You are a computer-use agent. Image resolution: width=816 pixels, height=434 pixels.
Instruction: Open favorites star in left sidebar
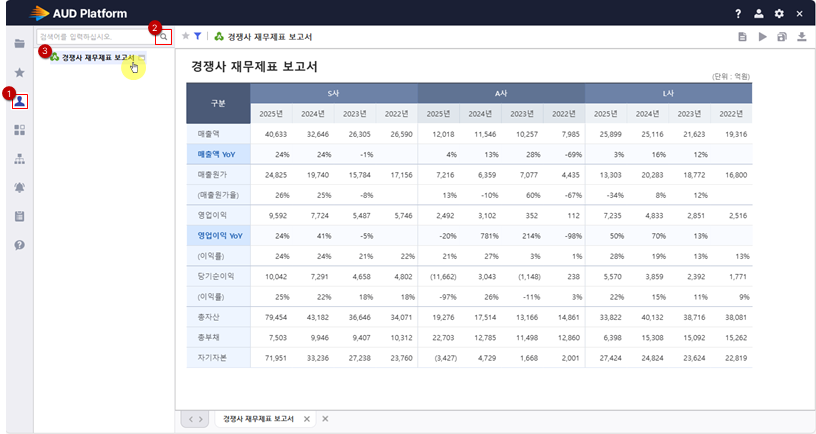click(x=20, y=73)
